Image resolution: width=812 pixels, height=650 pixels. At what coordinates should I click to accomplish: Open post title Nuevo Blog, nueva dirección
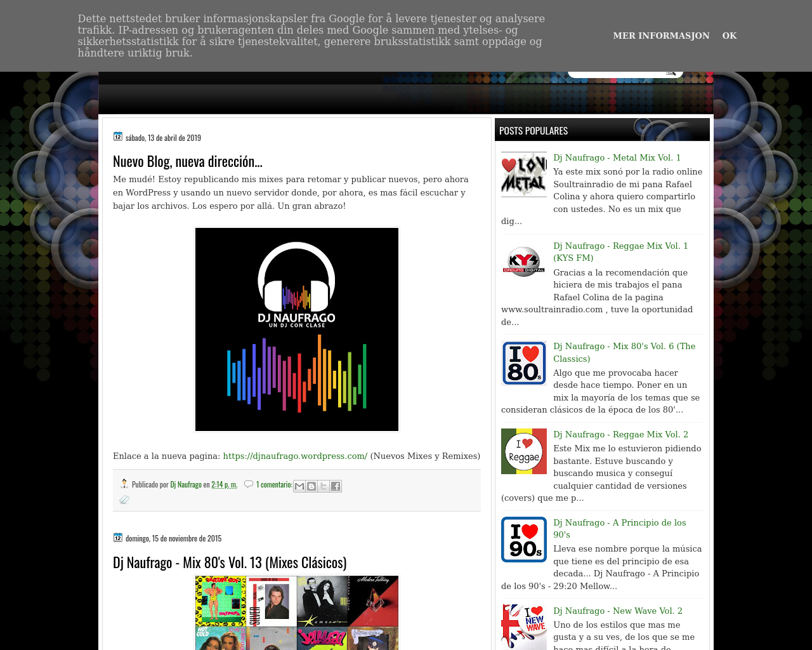[188, 161]
